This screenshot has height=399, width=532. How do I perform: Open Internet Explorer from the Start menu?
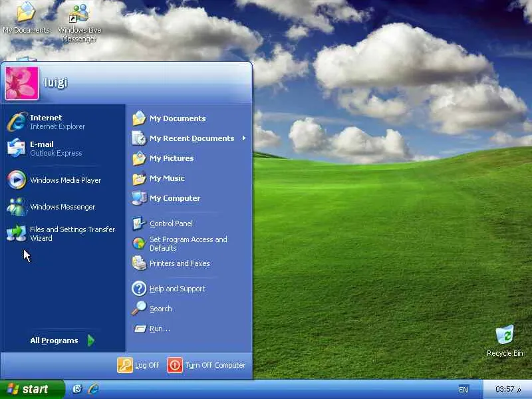pyautogui.click(x=17, y=122)
